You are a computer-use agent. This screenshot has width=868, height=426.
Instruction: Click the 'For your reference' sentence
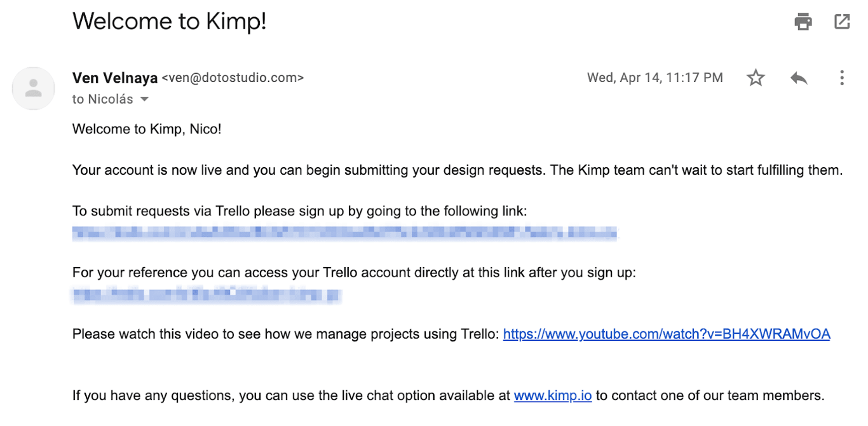pyautogui.click(x=354, y=273)
